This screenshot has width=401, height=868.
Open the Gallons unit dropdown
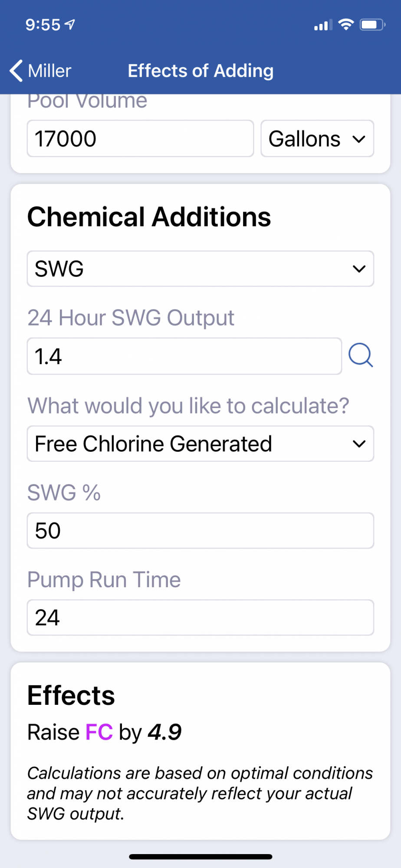click(x=317, y=139)
